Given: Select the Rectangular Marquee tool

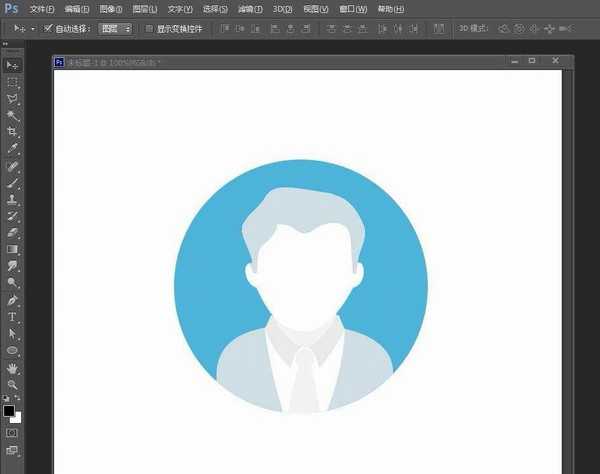Looking at the screenshot, I should [x=13, y=82].
